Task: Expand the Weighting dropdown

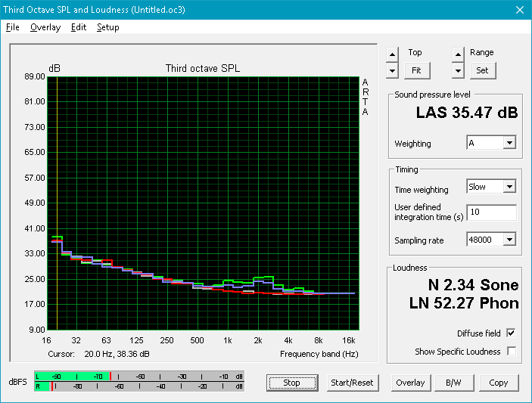Action: [x=509, y=143]
